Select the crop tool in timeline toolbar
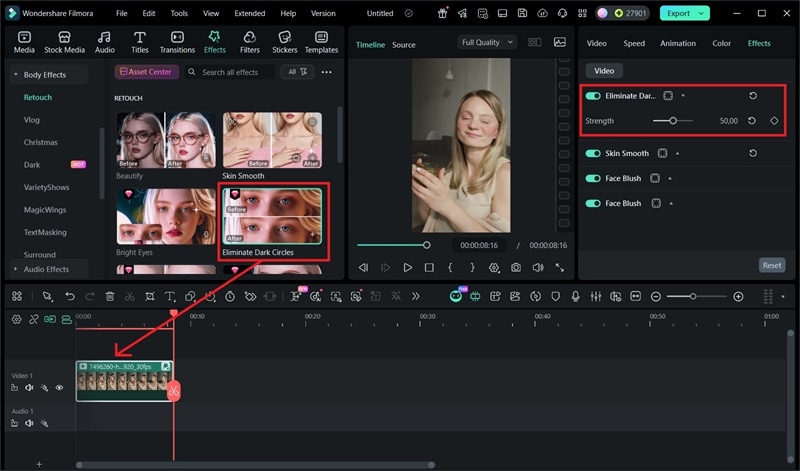800x471 pixels. (150, 297)
